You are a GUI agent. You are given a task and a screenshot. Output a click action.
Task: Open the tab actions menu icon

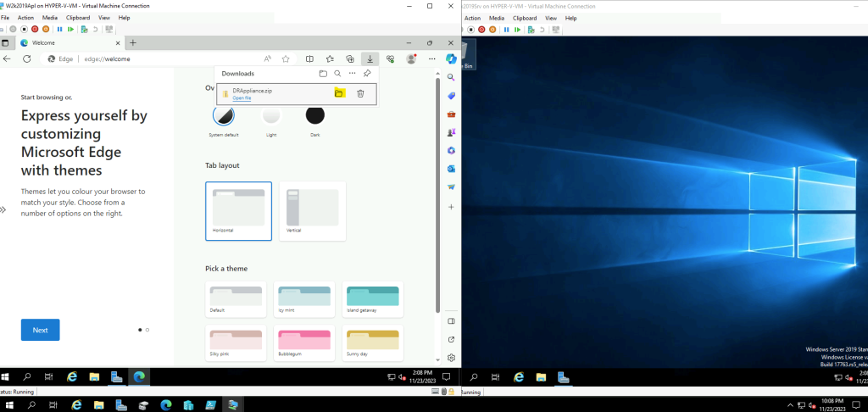pos(5,42)
